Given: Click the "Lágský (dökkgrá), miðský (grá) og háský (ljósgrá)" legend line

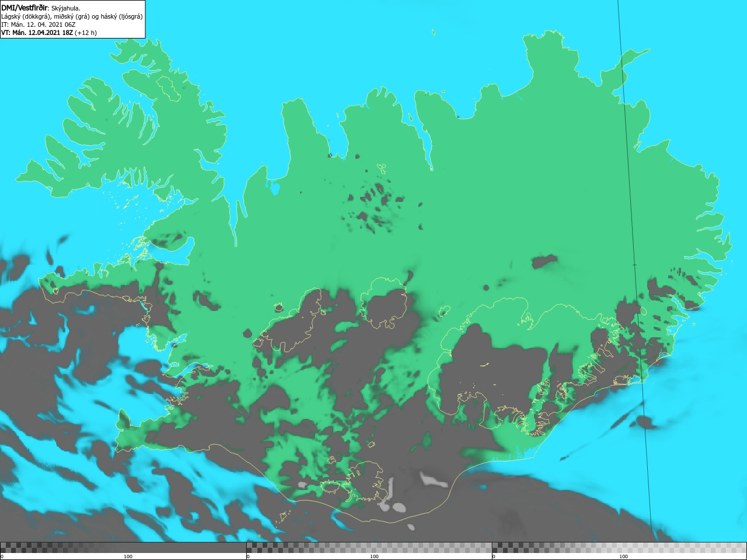Looking at the screenshot, I should [72, 16].
